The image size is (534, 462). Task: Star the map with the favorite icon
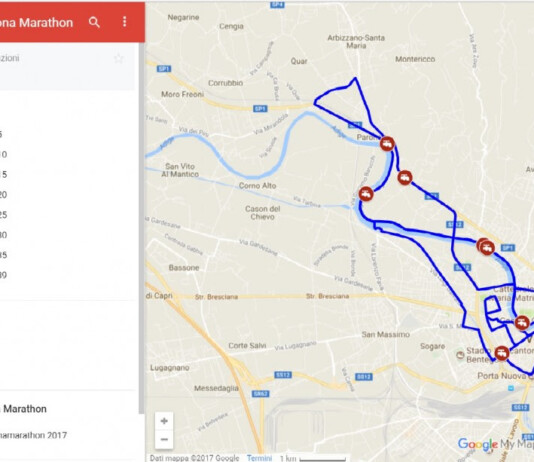pyautogui.click(x=119, y=59)
